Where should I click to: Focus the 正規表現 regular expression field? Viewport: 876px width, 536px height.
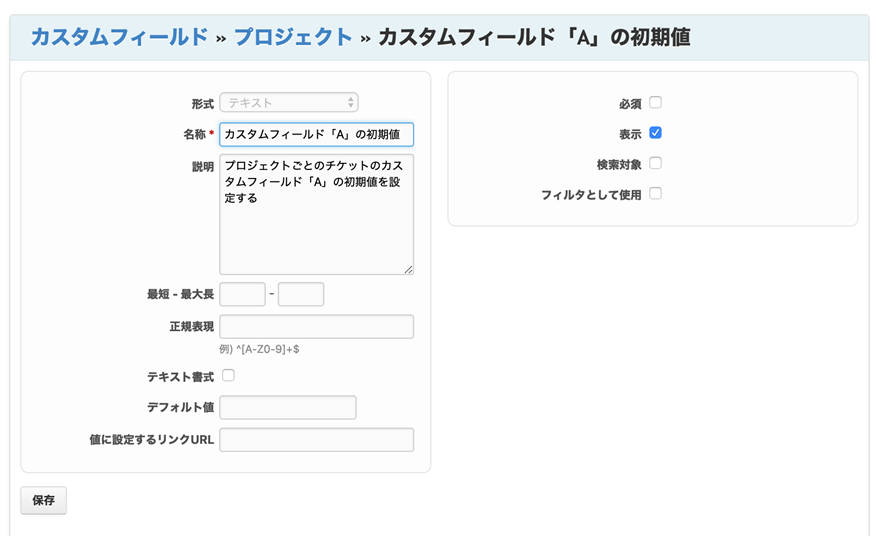click(x=316, y=327)
